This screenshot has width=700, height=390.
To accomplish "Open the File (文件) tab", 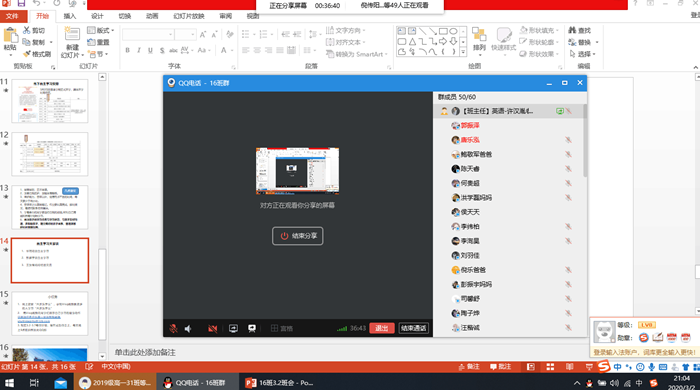I will tap(12, 16).
